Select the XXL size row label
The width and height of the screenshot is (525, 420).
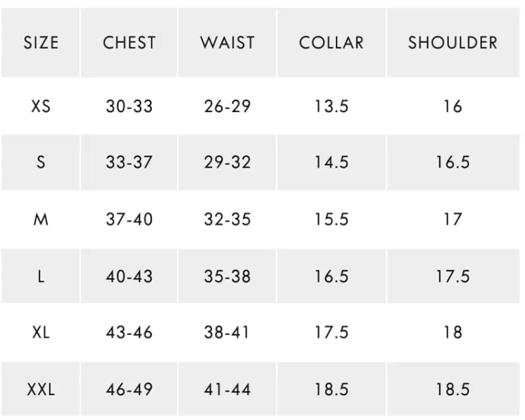(41, 389)
